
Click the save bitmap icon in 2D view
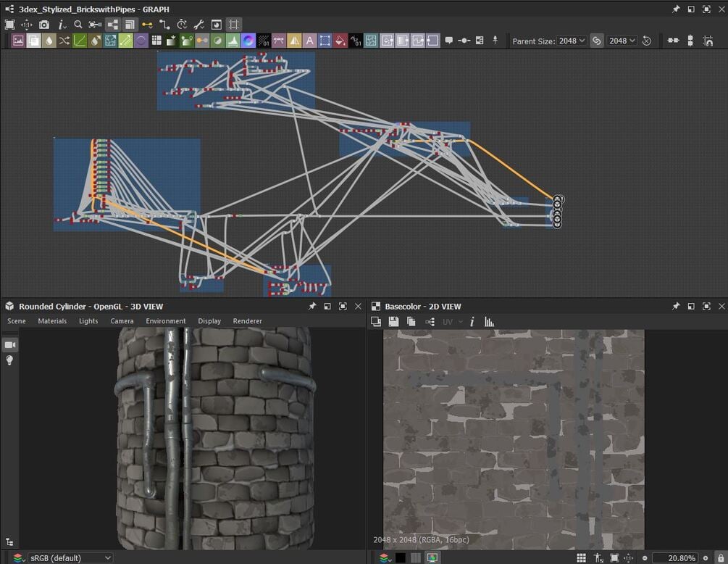click(x=393, y=322)
